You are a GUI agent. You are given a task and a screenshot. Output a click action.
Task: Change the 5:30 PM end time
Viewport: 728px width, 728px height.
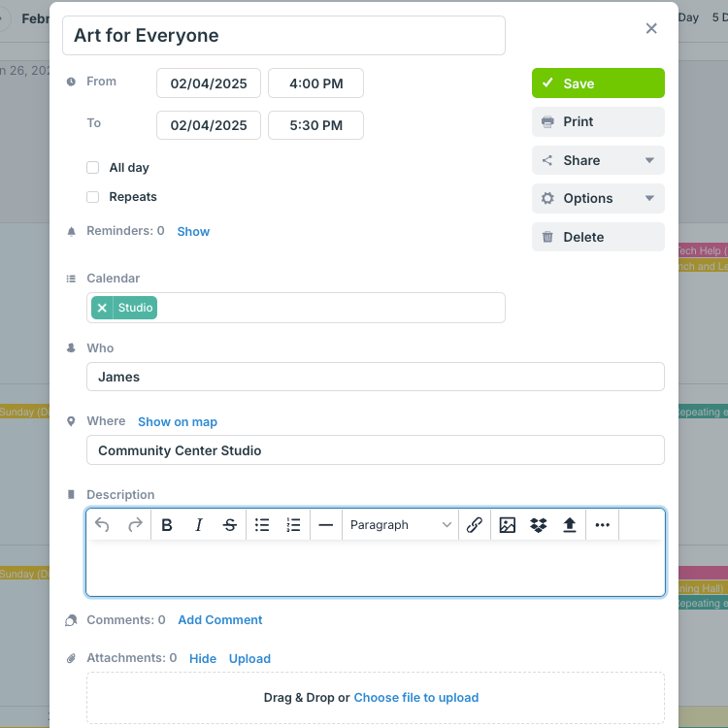tap(315, 125)
